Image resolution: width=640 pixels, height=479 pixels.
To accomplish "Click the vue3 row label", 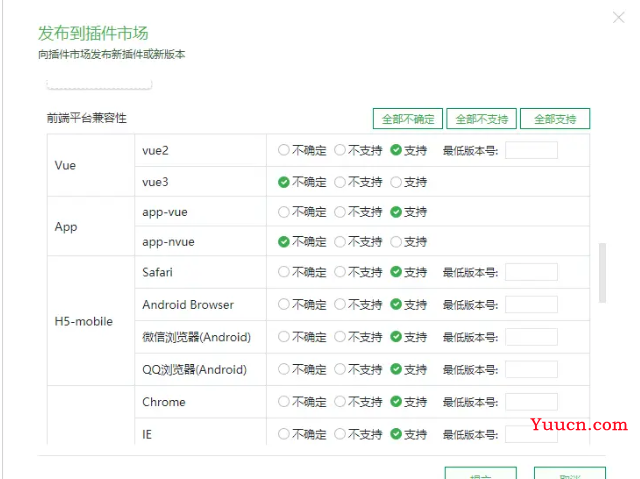I will pos(155,182).
